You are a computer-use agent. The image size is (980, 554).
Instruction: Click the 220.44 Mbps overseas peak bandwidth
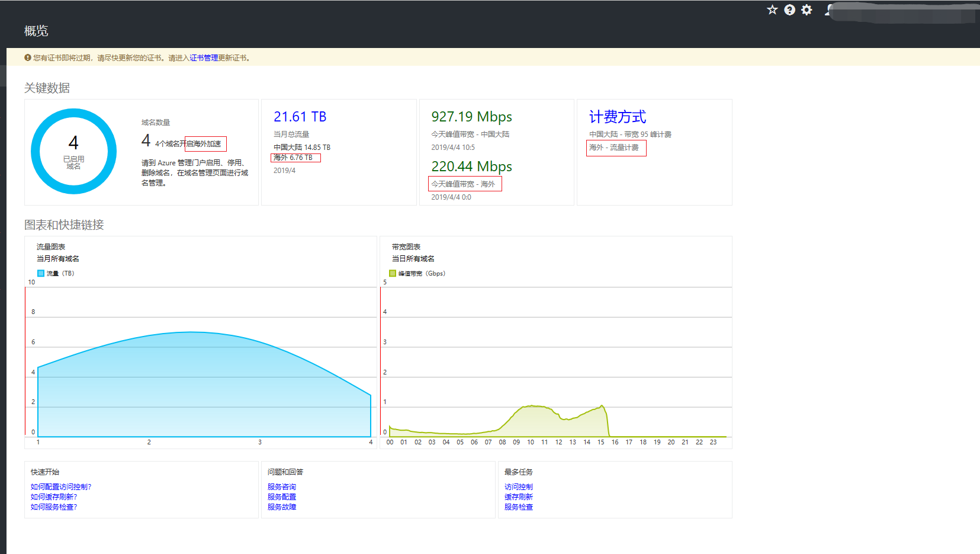[x=472, y=166]
